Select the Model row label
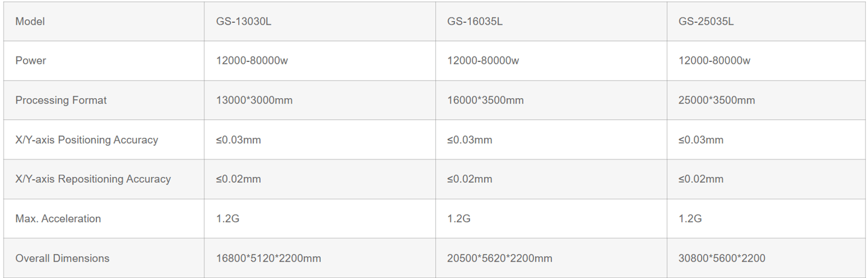The height and width of the screenshot is (278, 868). (x=30, y=22)
